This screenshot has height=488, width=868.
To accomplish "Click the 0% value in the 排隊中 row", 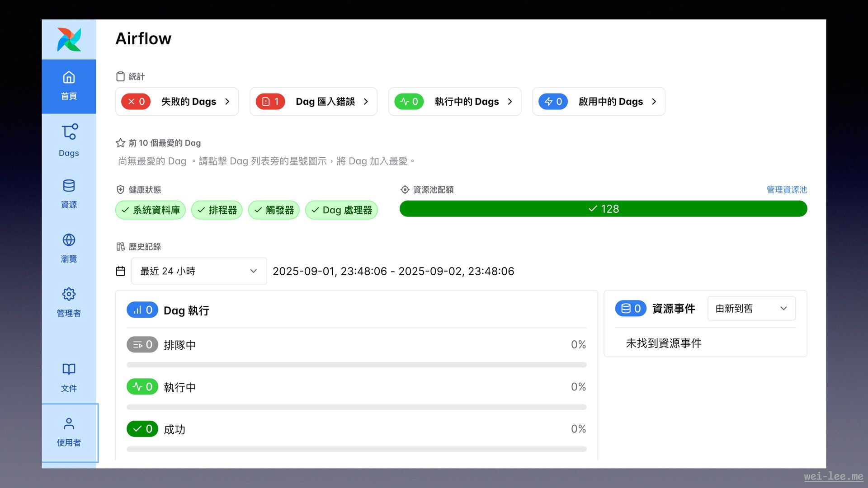I will click(578, 345).
